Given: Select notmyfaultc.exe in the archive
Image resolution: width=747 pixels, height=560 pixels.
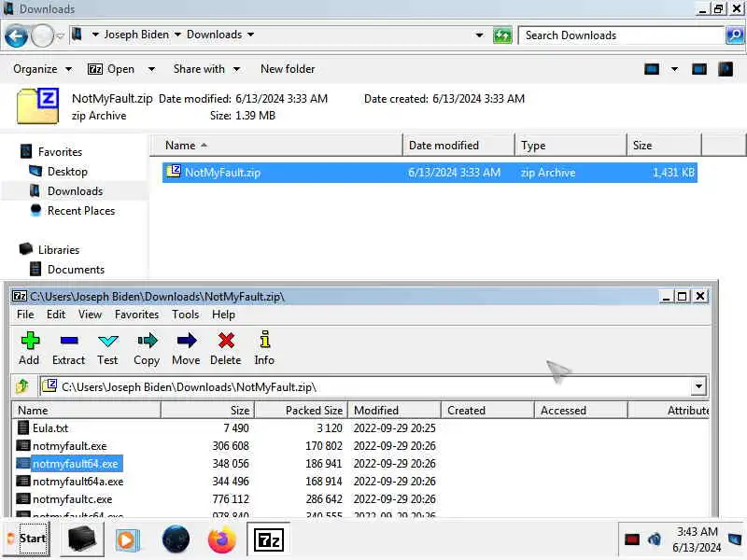Looking at the screenshot, I should [x=73, y=499].
